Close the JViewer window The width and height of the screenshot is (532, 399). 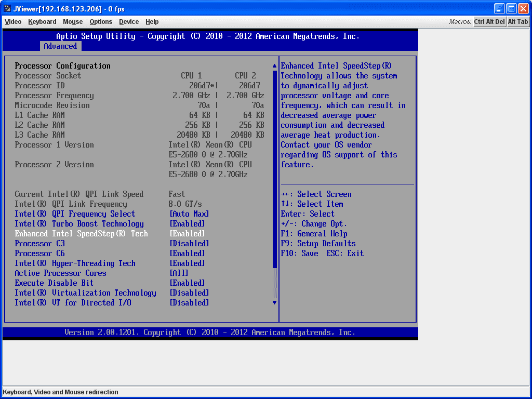coord(523,8)
